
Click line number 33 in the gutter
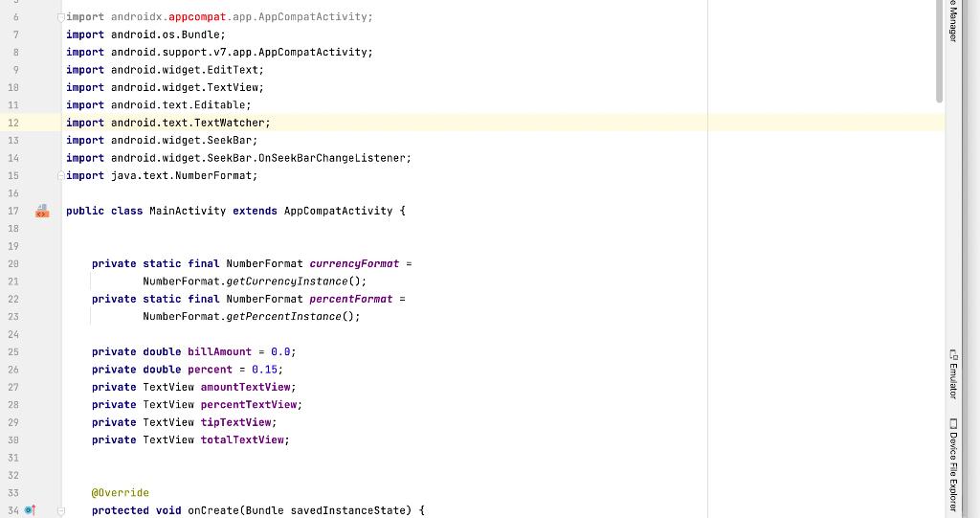[13, 493]
